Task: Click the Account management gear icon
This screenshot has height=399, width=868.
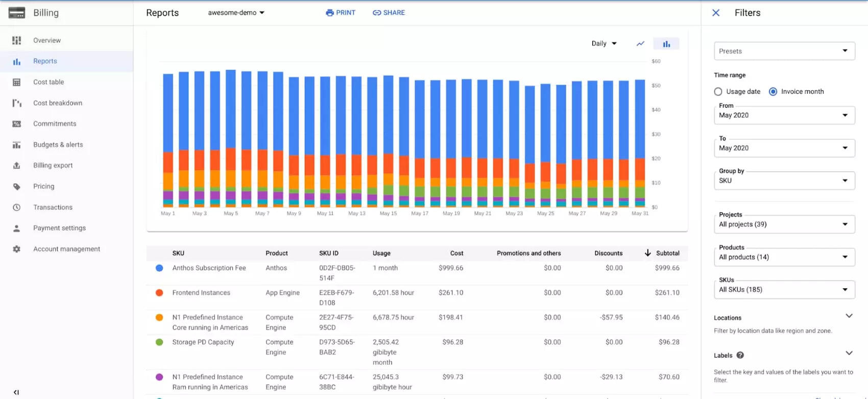Action: point(17,249)
